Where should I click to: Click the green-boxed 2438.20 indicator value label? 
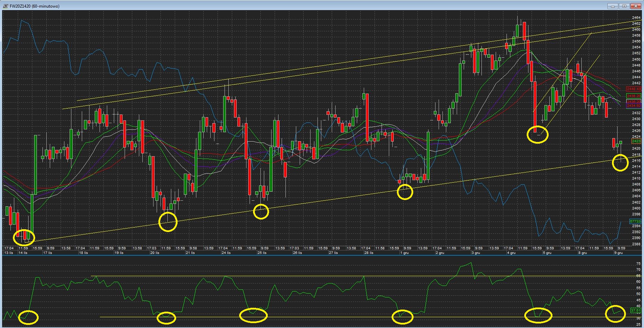click(x=634, y=96)
